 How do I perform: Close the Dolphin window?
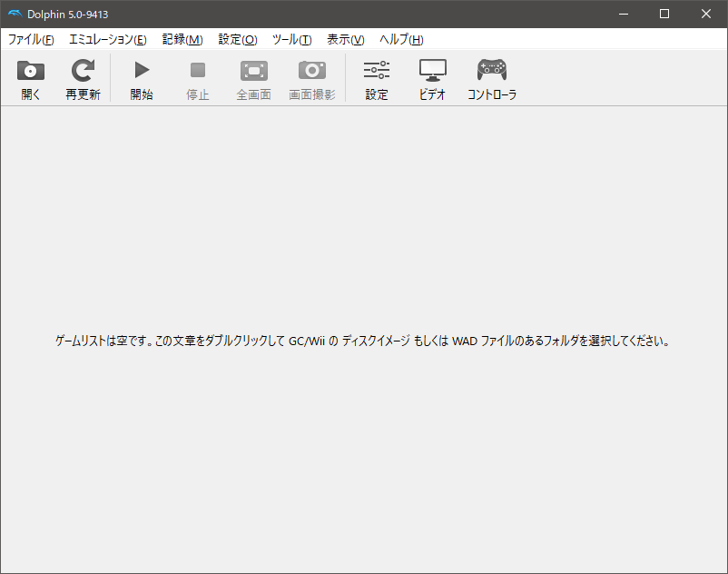pos(705,14)
